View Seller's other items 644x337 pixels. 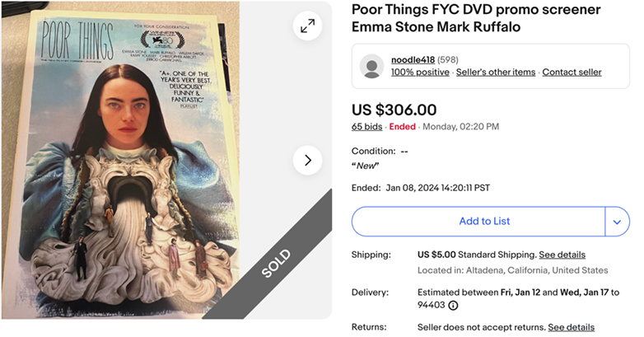pyautogui.click(x=496, y=73)
